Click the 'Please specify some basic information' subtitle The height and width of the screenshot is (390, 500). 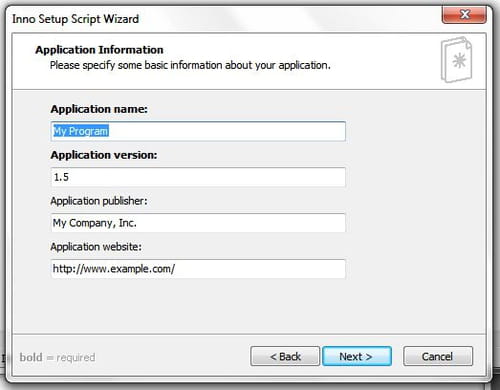tap(190, 65)
